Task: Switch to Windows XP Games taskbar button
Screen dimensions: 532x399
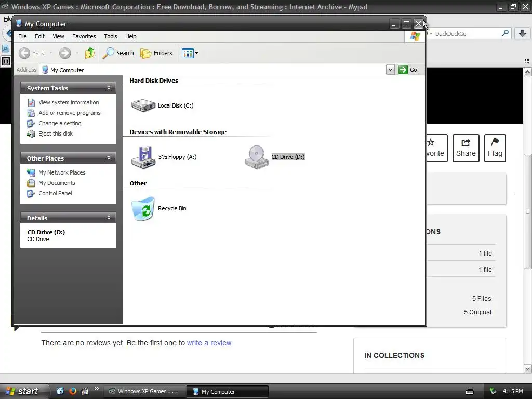Action: 144,391
